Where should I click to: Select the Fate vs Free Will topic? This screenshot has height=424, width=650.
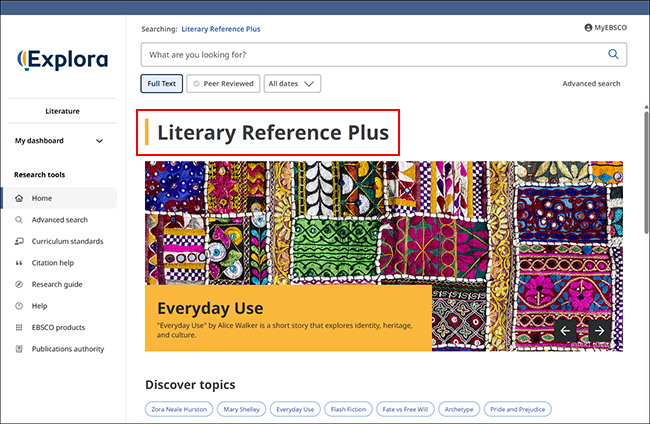[405, 409]
